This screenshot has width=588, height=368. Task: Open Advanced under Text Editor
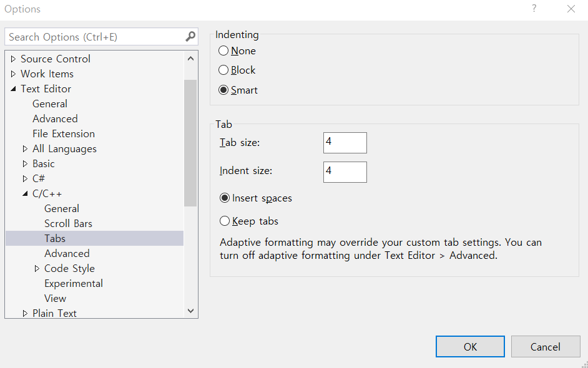[55, 119]
